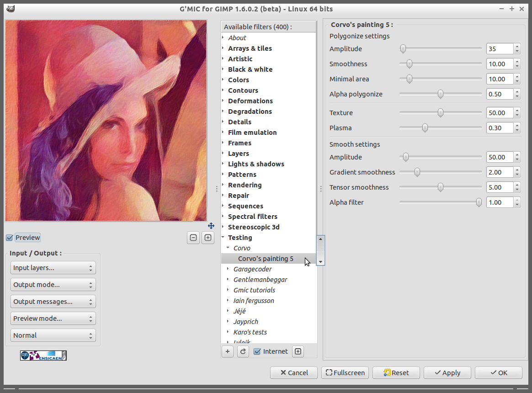The height and width of the screenshot is (393, 532).
Task: Click the Available filters (400) column header
Action: point(268,27)
